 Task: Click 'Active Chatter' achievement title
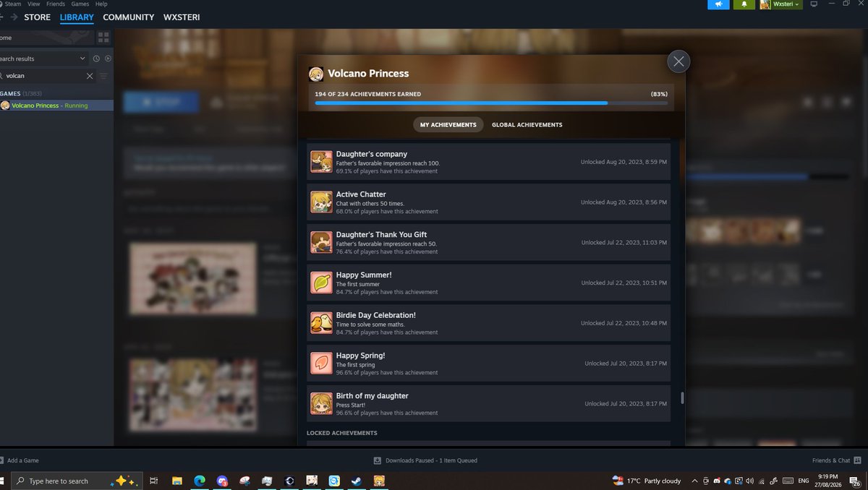(361, 194)
